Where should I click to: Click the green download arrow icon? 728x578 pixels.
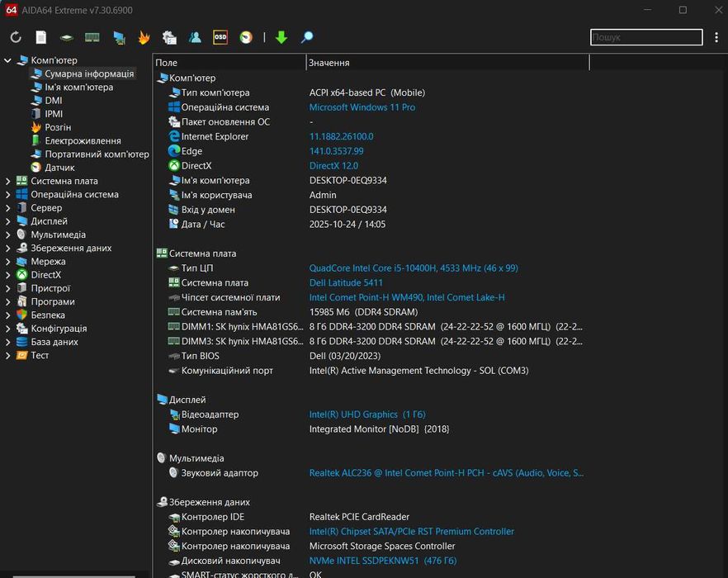tap(281, 37)
